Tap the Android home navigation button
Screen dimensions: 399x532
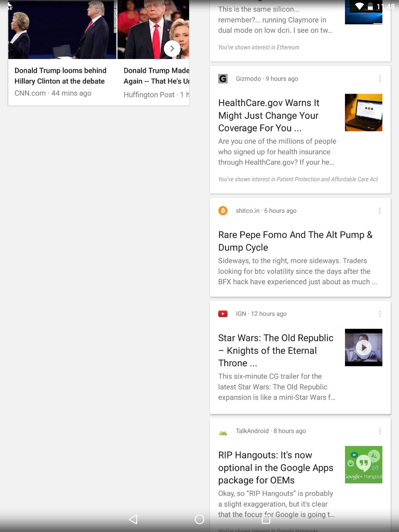(199, 519)
